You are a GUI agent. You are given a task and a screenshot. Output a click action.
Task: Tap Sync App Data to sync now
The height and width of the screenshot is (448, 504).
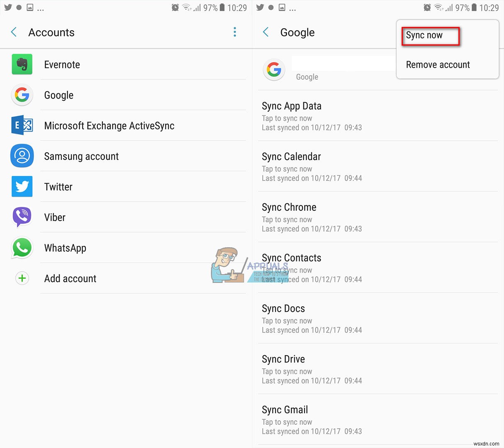coord(291,106)
